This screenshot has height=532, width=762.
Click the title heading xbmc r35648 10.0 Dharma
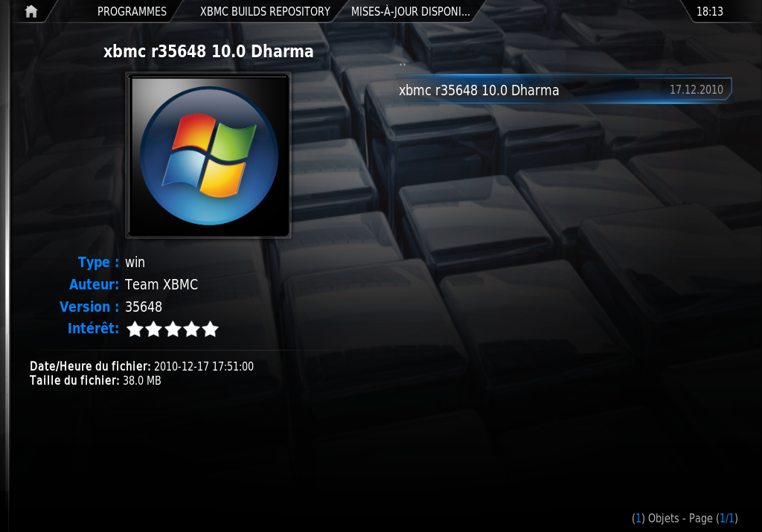pyautogui.click(x=208, y=51)
